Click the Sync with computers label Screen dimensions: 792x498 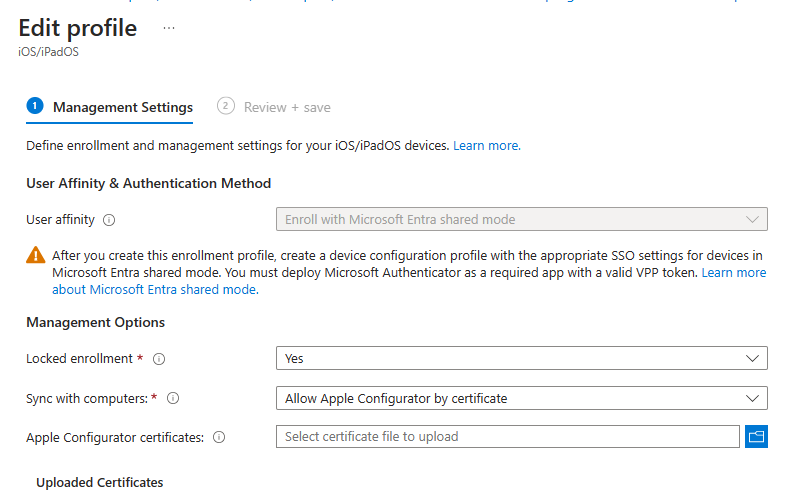(x=87, y=399)
